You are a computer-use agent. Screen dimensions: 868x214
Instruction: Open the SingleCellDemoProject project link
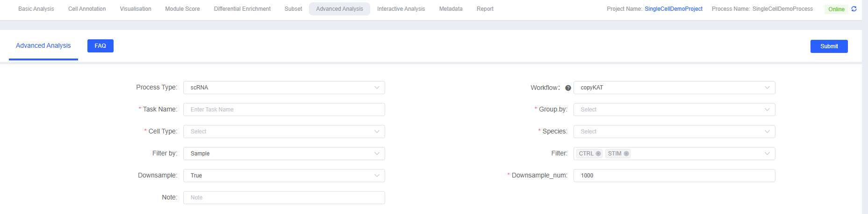[x=673, y=9]
